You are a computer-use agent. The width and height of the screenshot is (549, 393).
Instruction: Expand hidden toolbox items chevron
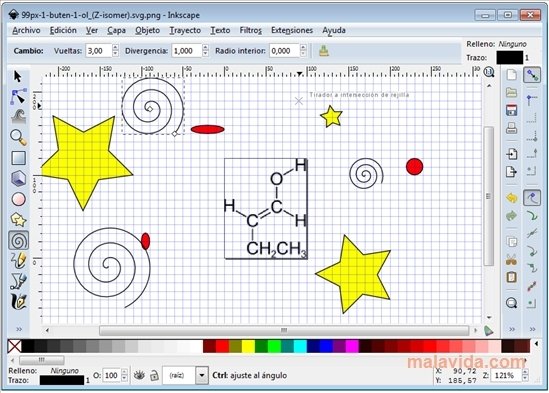pos(19,329)
